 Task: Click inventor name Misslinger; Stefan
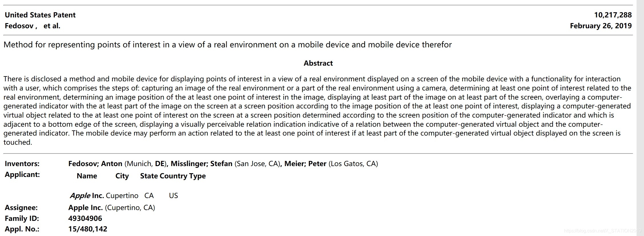pyautogui.click(x=202, y=164)
